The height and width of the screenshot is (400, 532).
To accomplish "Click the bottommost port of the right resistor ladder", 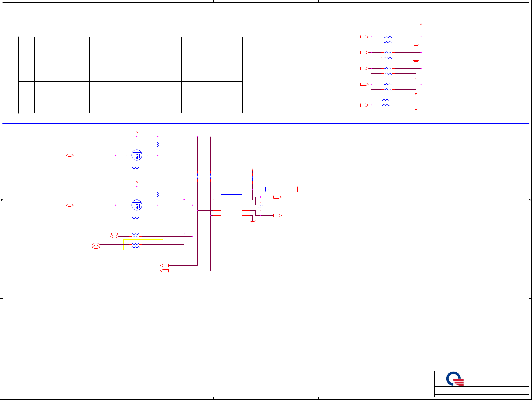I will pyautogui.click(x=364, y=105).
